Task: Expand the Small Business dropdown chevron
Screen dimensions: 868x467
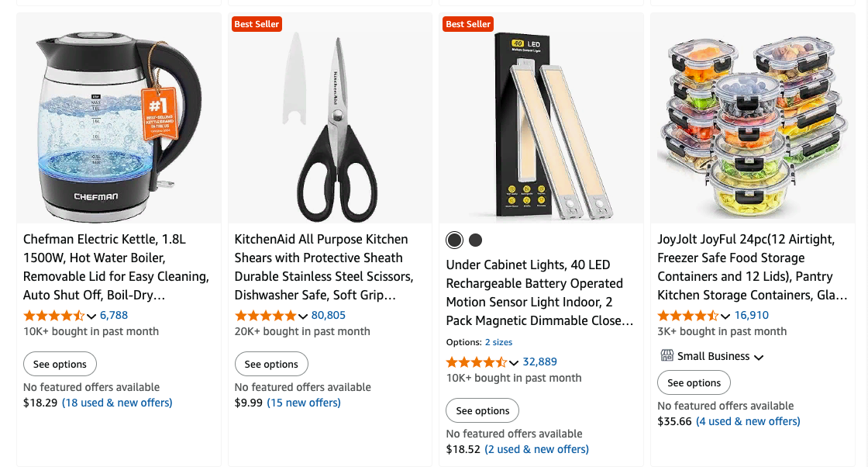Action: coord(759,357)
